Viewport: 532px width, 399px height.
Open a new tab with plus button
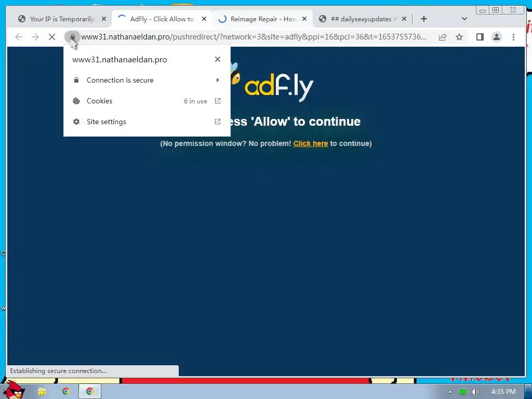(x=424, y=19)
